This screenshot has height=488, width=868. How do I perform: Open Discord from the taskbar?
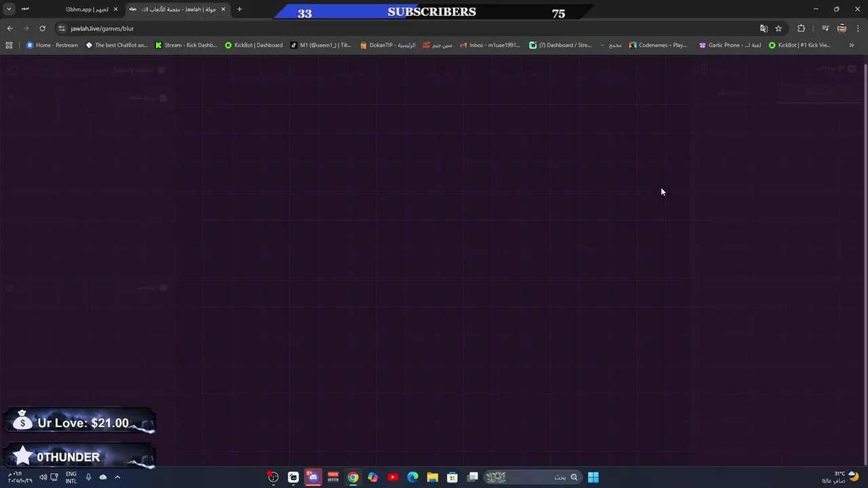tap(313, 477)
